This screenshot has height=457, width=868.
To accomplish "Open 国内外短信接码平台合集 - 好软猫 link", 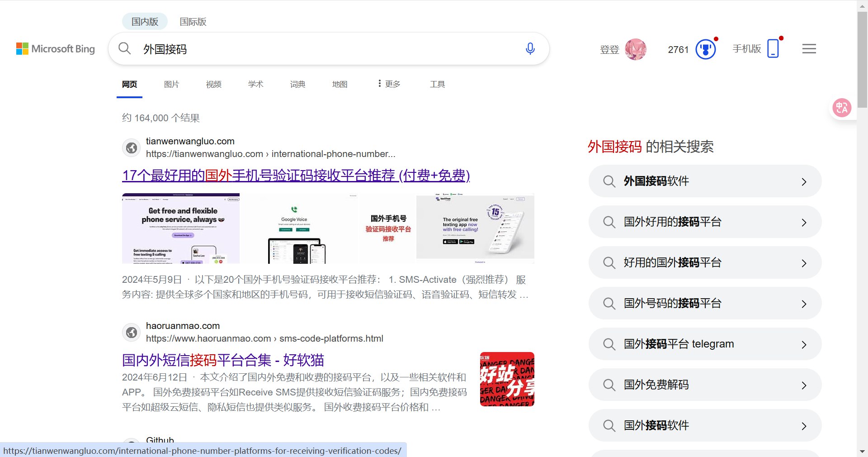I will 223,360.
